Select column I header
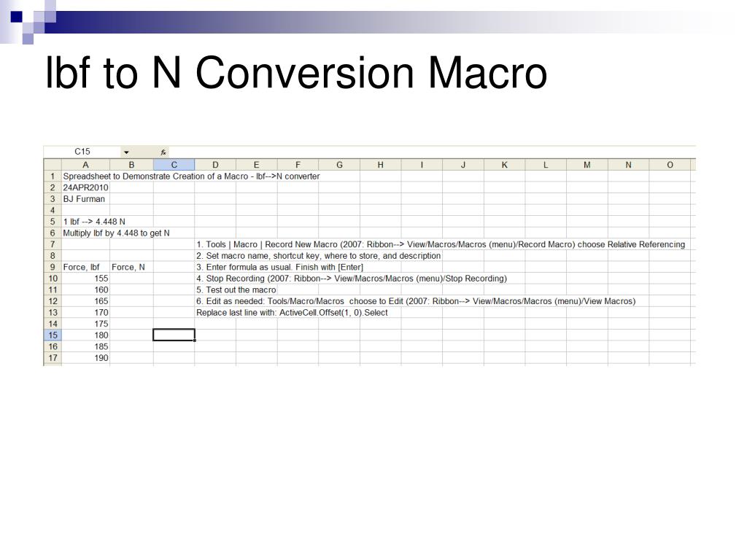Screen dimensions: 747x560 [422, 165]
